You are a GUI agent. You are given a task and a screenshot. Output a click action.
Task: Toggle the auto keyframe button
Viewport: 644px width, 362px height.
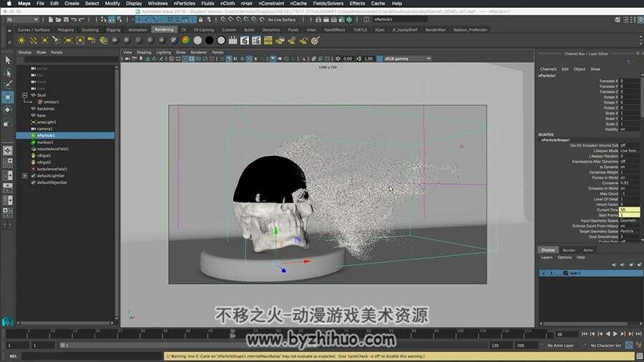(629, 345)
